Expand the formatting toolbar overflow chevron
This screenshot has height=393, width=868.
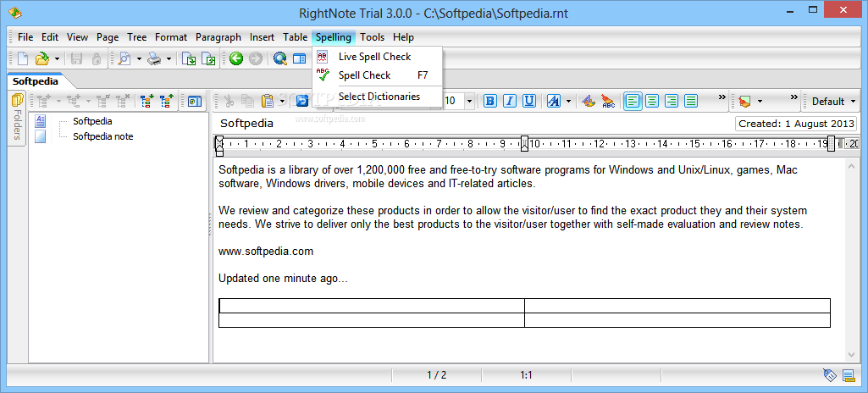click(721, 97)
